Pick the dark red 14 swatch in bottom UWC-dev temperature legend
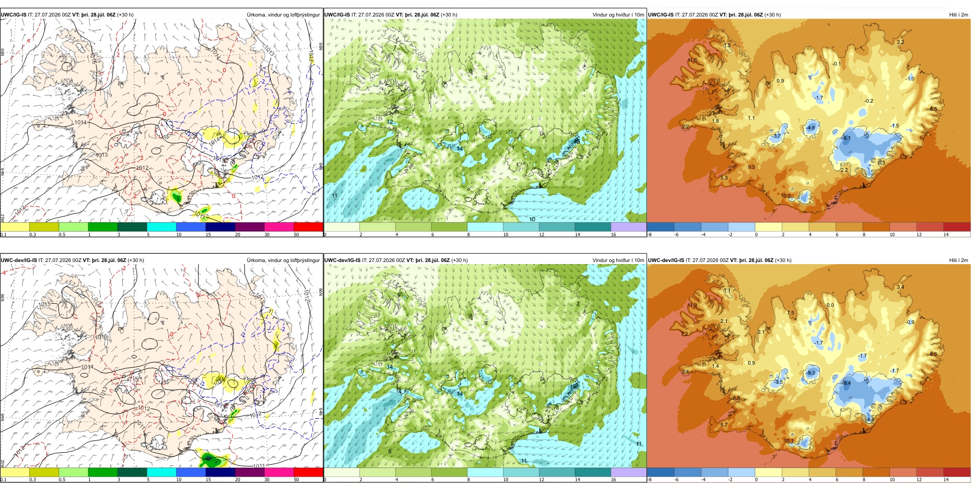This screenshot has width=980, height=490. (x=957, y=472)
